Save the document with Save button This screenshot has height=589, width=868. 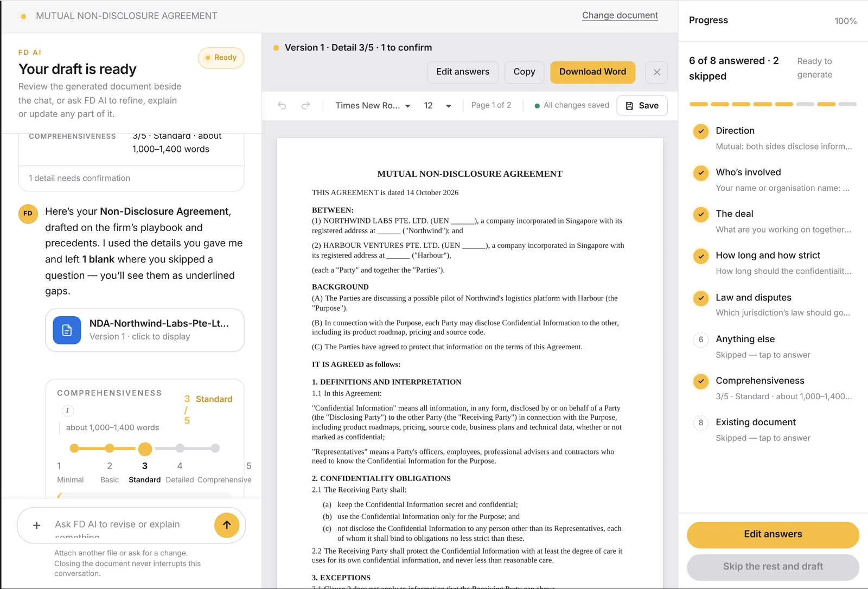click(642, 106)
